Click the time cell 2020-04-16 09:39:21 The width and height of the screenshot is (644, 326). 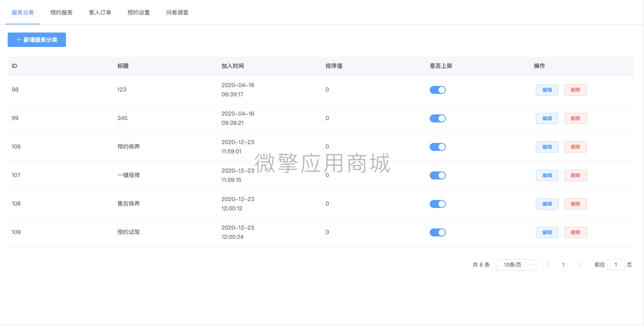pyautogui.click(x=238, y=118)
